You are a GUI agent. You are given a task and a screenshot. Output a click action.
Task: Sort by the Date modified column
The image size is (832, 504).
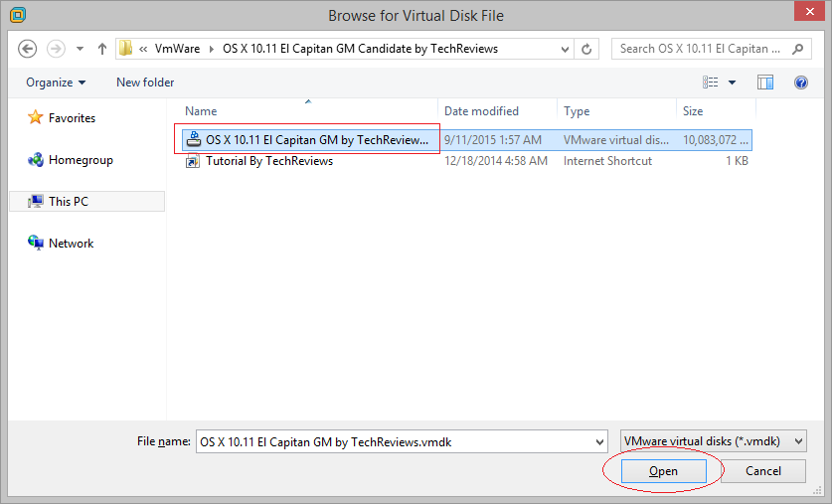tap(481, 111)
